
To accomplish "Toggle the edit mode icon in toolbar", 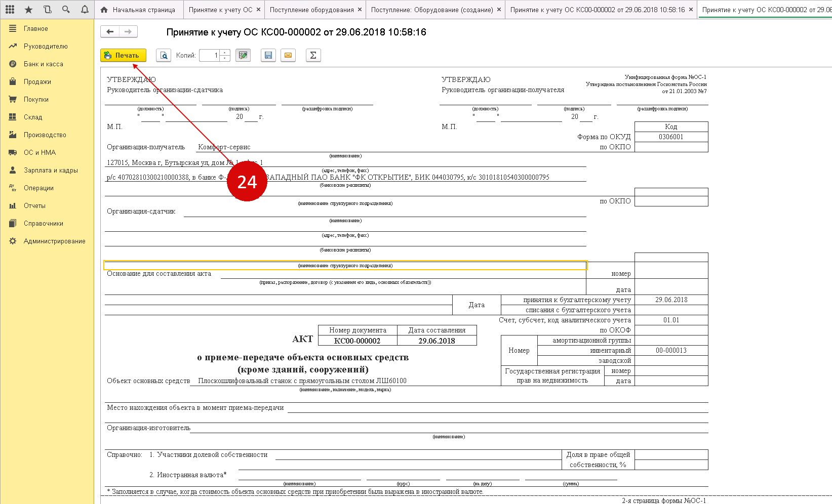I will 243,55.
